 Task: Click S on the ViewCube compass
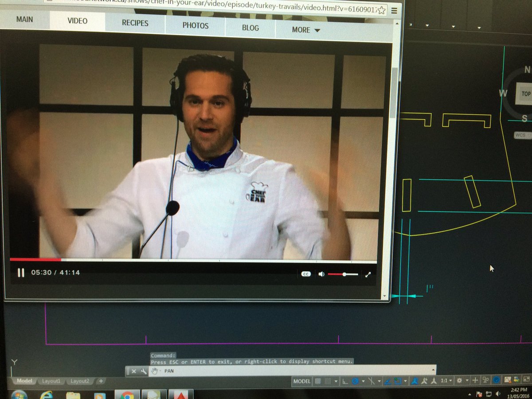coord(524,118)
